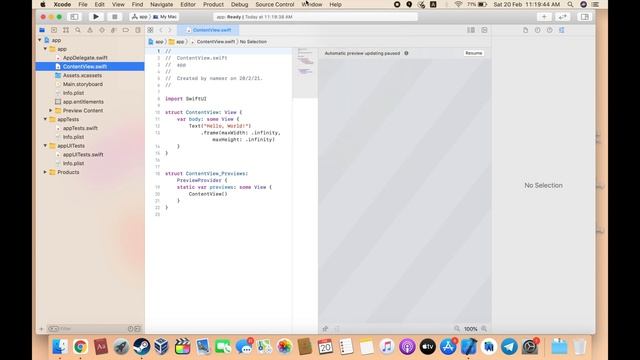Show the Report navigator
The image size is (640, 360).
(138, 30)
